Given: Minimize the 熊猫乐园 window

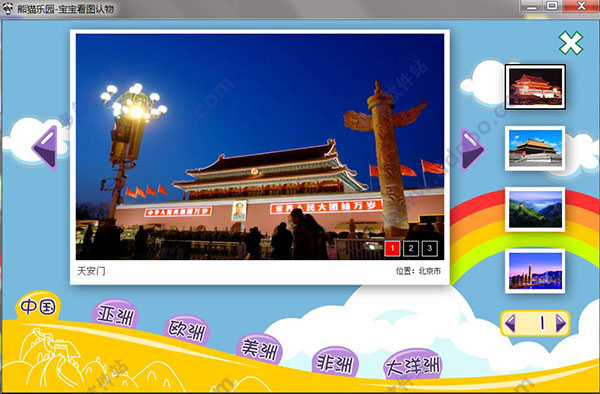Looking at the screenshot, I should [532, 6].
